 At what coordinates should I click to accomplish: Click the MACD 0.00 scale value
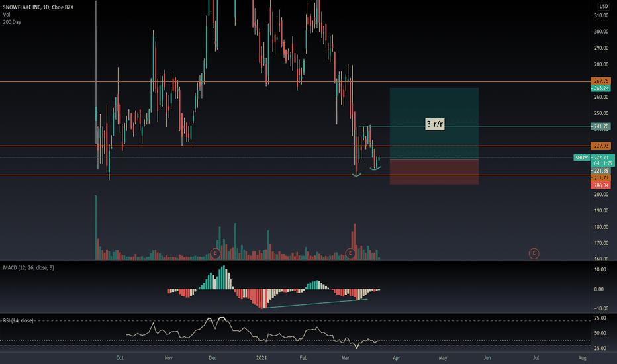pos(599,289)
